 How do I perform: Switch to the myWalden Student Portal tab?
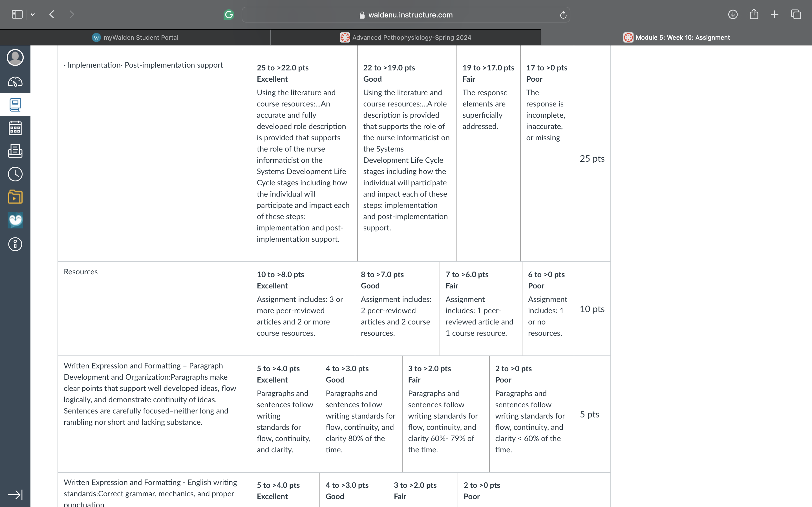click(x=135, y=37)
